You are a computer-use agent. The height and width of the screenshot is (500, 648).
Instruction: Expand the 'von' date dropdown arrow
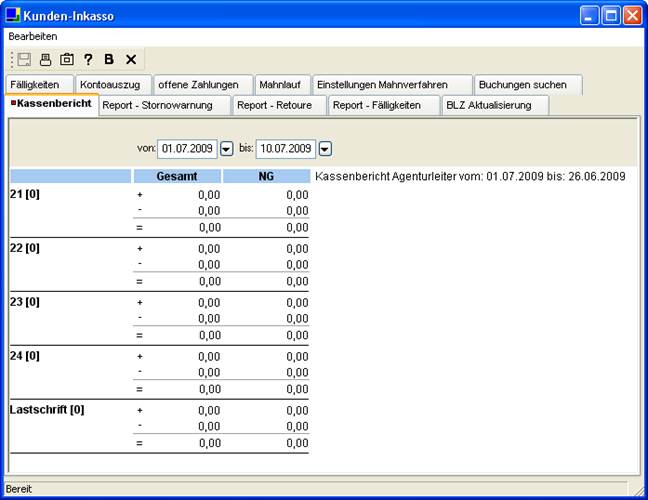(226, 149)
